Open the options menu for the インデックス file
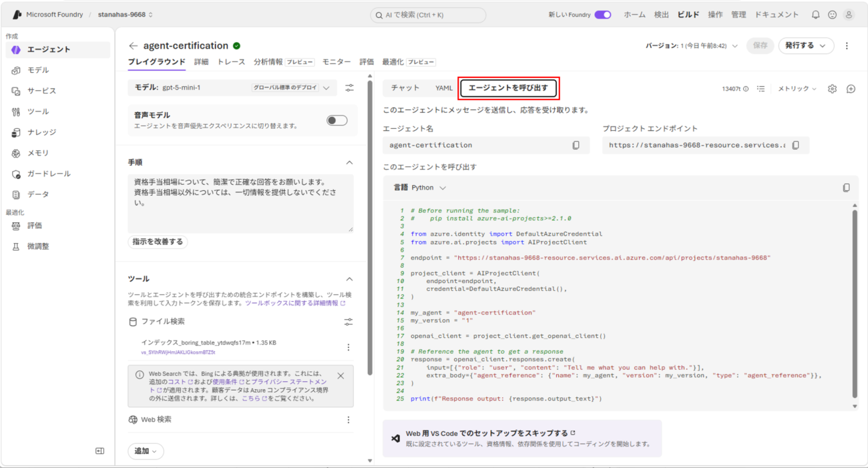Screen dimensions: 868x468 tap(348, 347)
